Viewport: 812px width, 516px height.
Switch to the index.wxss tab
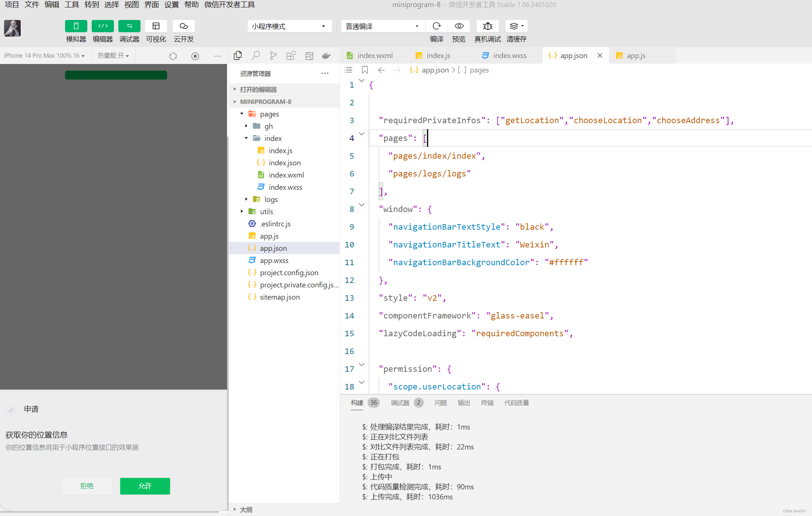[x=509, y=55]
